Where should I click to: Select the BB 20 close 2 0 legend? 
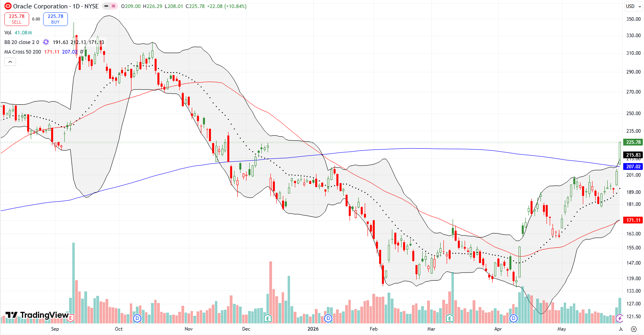[x=22, y=42]
